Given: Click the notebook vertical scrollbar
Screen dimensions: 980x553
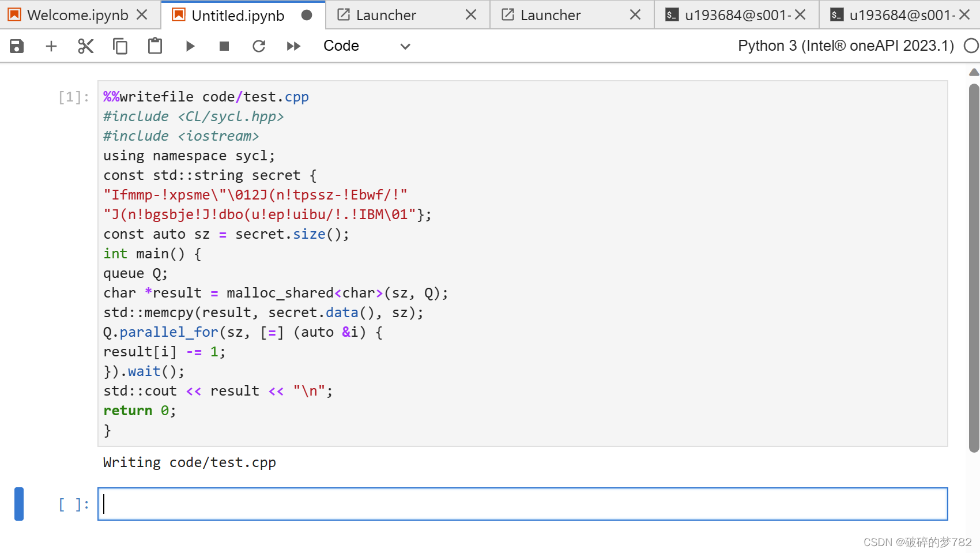Looking at the screenshot, I should 974,268.
